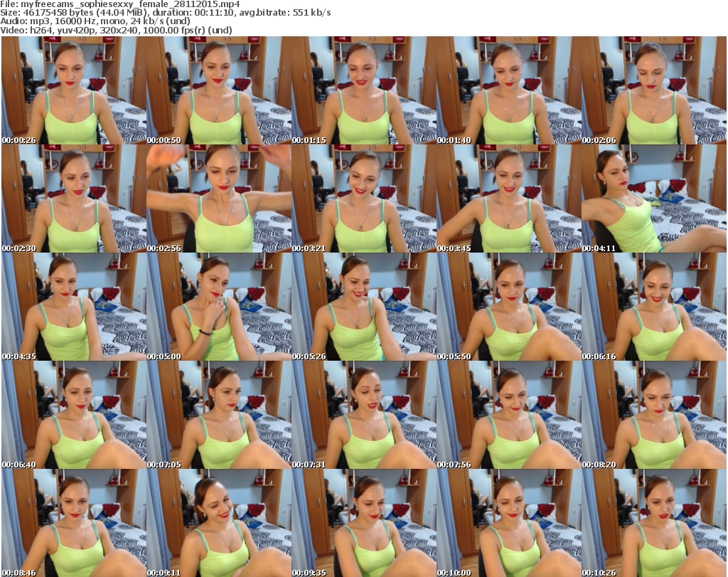
Task: Choose the frame stamped 00:08:20
Action: [654, 415]
